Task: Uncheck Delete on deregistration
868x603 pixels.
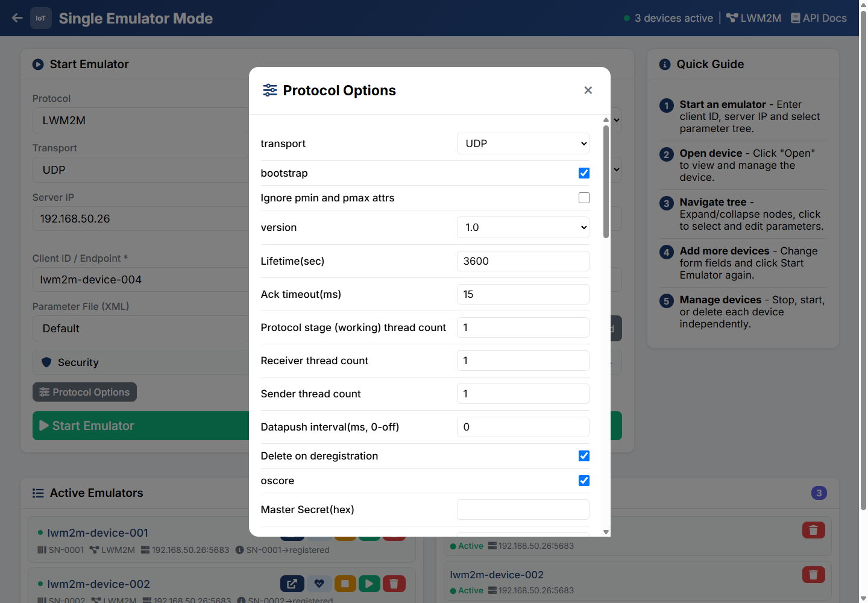Action: pyautogui.click(x=584, y=456)
